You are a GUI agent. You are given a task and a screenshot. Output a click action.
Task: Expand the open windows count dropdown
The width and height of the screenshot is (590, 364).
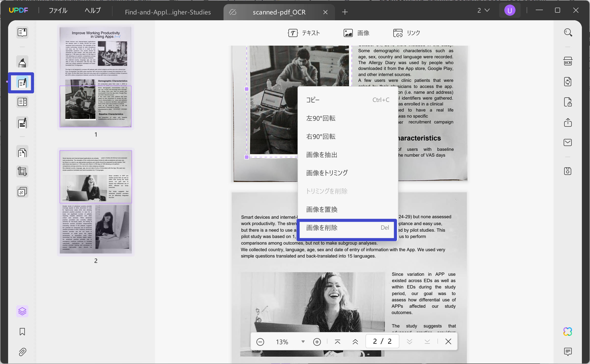[x=484, y=10]
